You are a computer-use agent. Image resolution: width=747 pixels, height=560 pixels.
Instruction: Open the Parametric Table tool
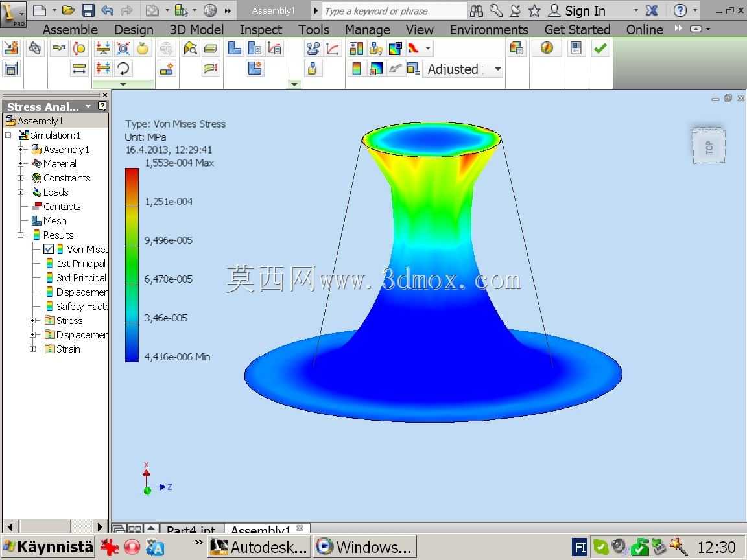coord(10,69)
